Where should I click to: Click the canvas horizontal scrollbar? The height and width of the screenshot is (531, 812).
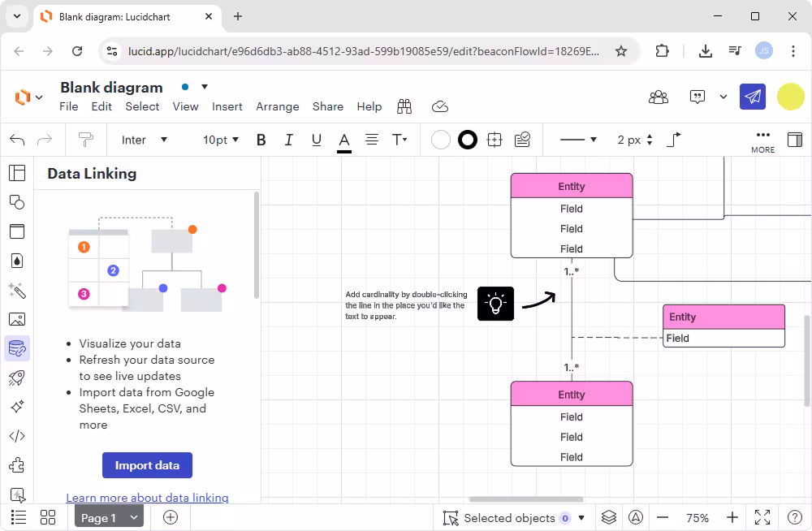click(525, 499)
